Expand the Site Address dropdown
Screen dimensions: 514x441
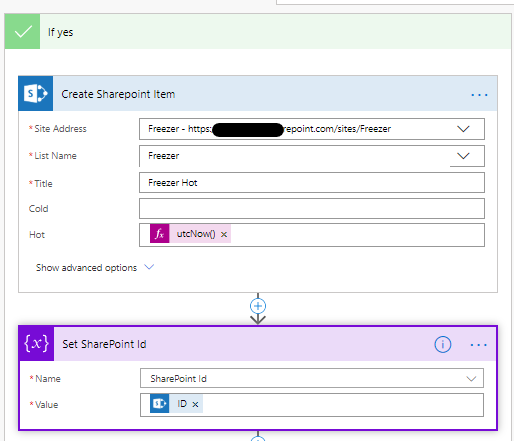click(x=463, y=129)
